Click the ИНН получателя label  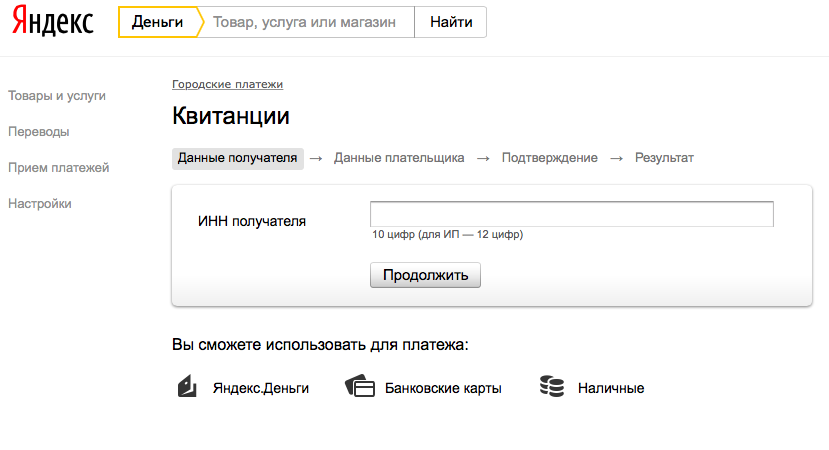tap(252, 221)
